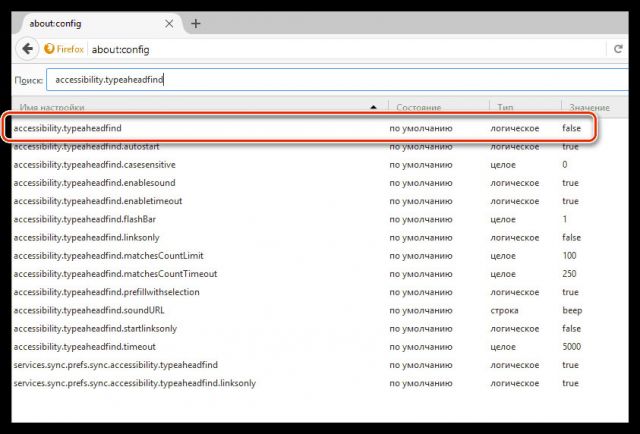Screen dimensions: 640x434
Task: Click the Поиск search field
Action: (337, 80)
